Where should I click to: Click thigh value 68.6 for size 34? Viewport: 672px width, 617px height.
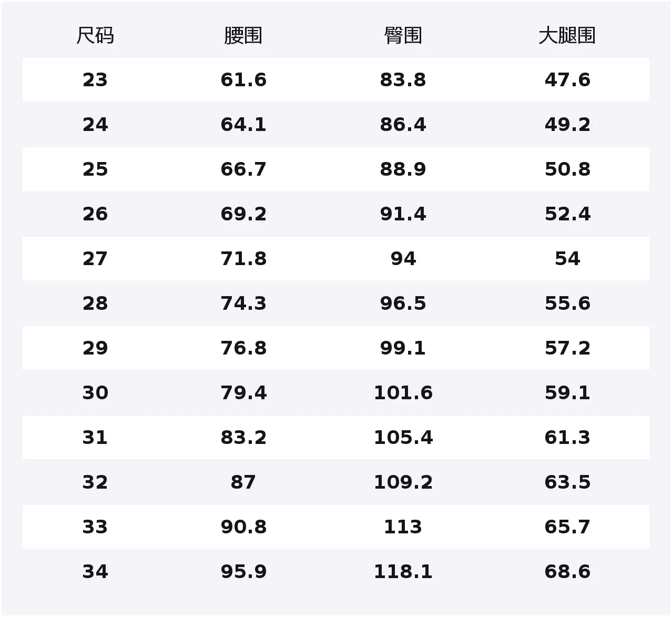click(567, 572)
